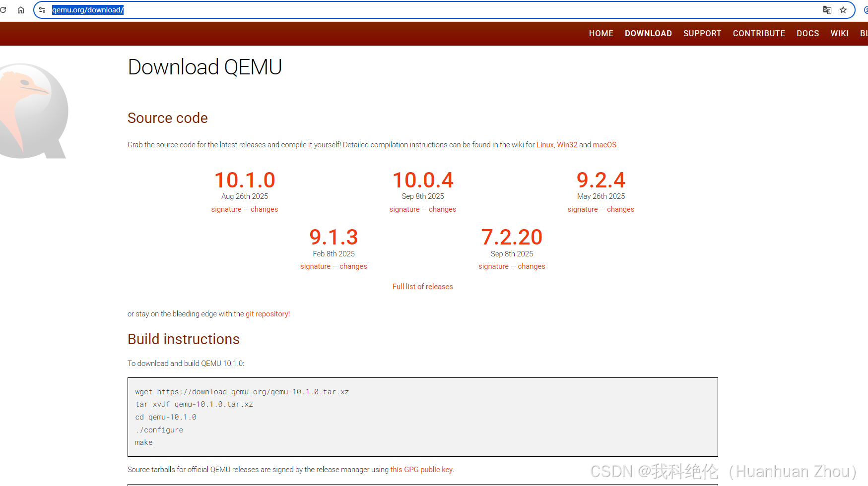Download QEMU version 10.1.0

(x=244, y=180)
